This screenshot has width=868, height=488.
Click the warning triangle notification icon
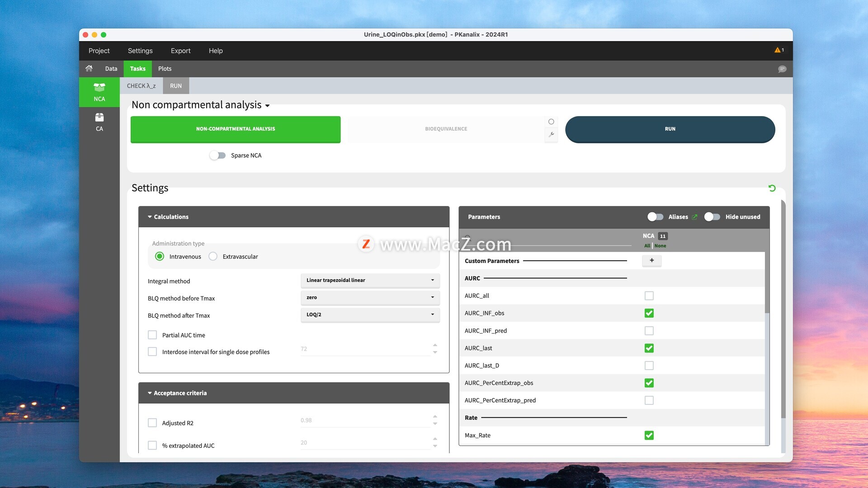(x=778, y=50)
